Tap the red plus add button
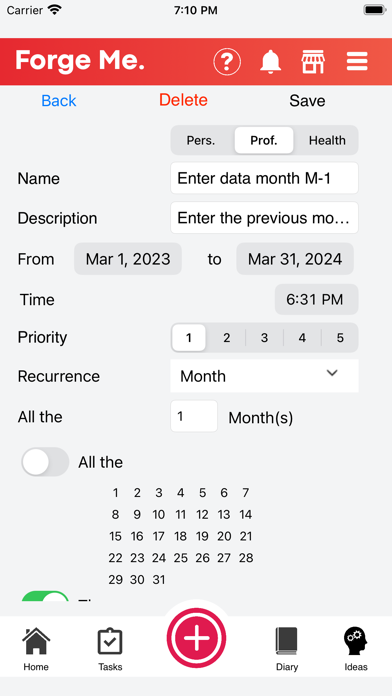Image resolution: width=392 pixels, height=696 pixels. tap(196, 637)
